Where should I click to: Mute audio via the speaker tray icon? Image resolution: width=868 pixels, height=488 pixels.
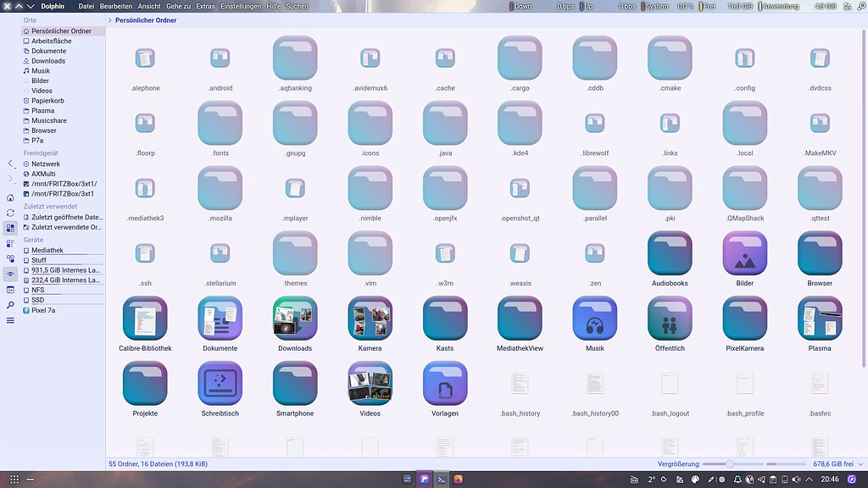tap(795, 480)
